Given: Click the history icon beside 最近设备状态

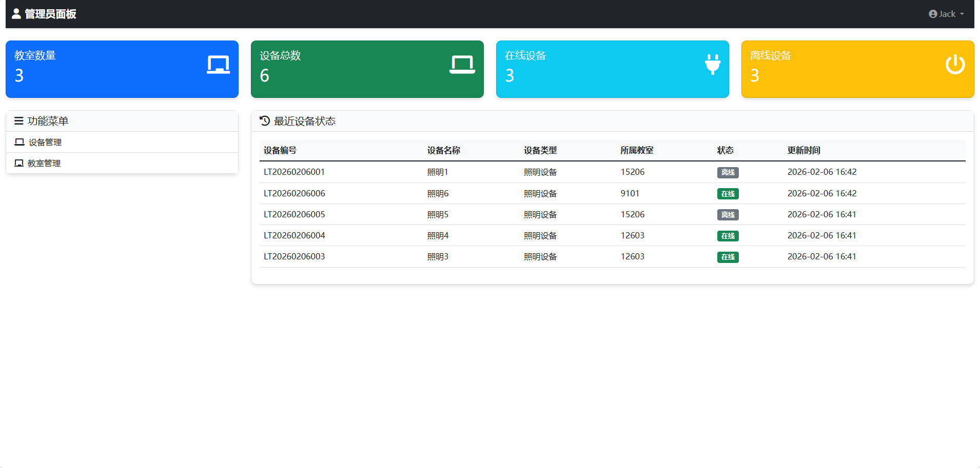Looking at the screenshot, I should click(x=265, y=121).
